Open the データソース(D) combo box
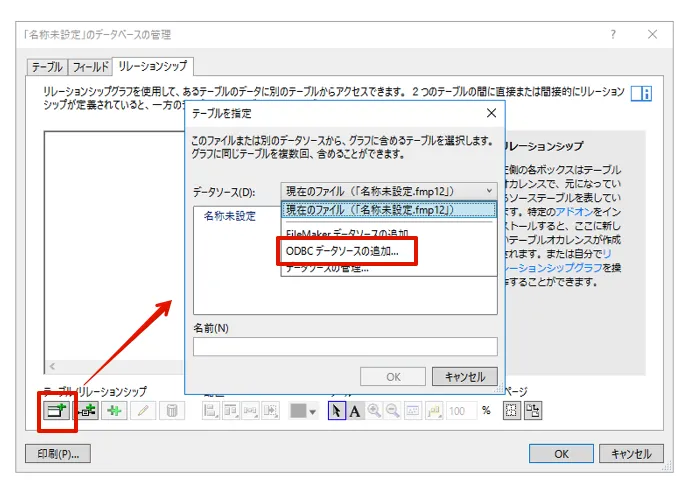 coord(389,191)
